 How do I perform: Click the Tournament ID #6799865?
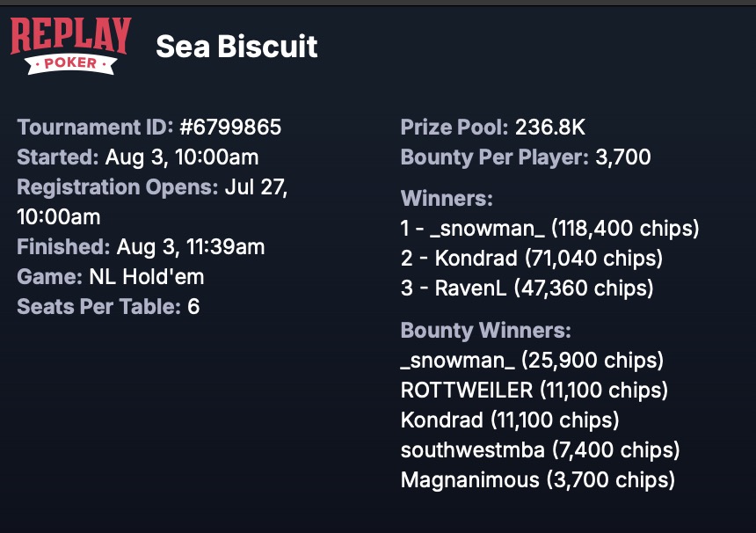[230, 128]
